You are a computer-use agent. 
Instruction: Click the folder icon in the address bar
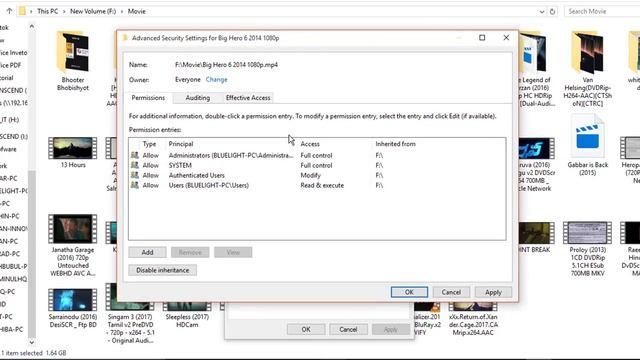pyautogui.click(x=22, y=11)
